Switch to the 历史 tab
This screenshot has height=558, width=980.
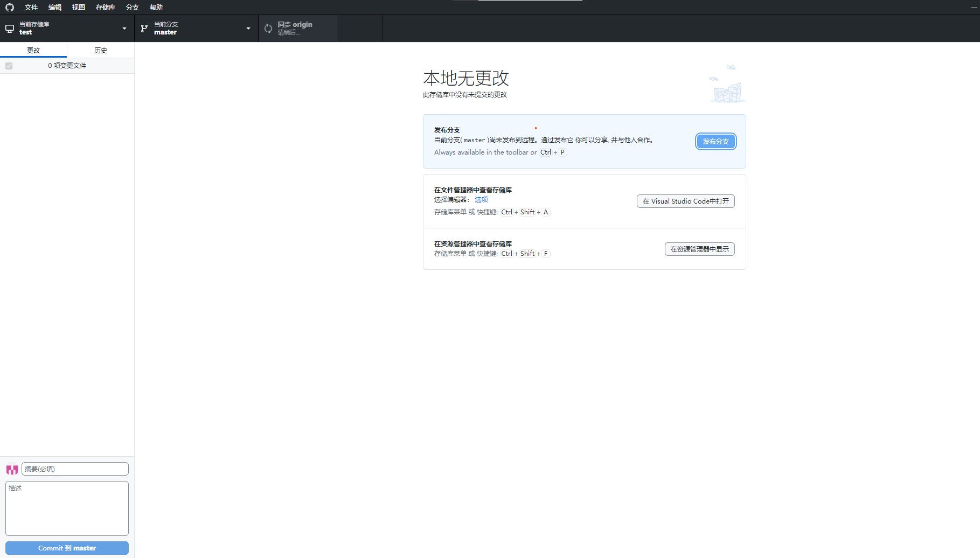100,50
